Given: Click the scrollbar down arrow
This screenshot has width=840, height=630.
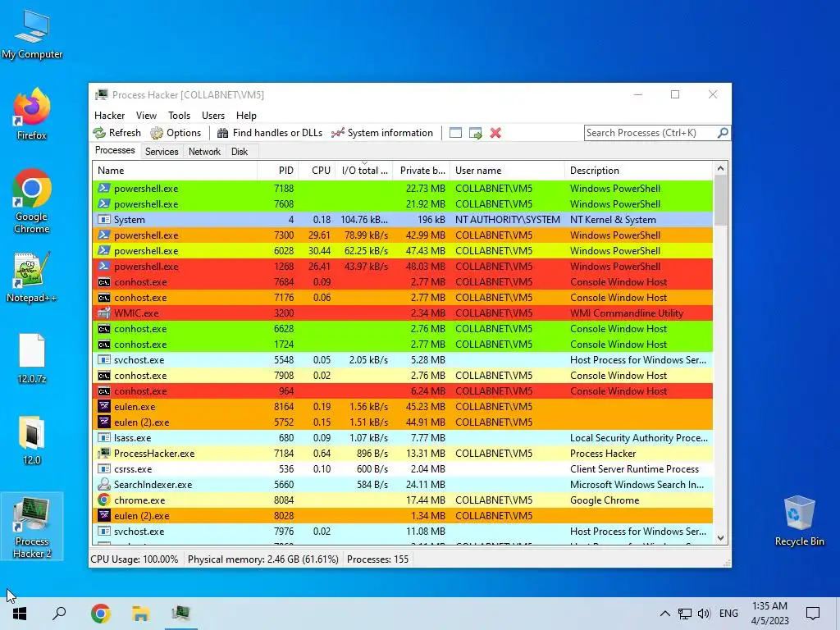Looking at the screenshot, I should pos(720,538).
